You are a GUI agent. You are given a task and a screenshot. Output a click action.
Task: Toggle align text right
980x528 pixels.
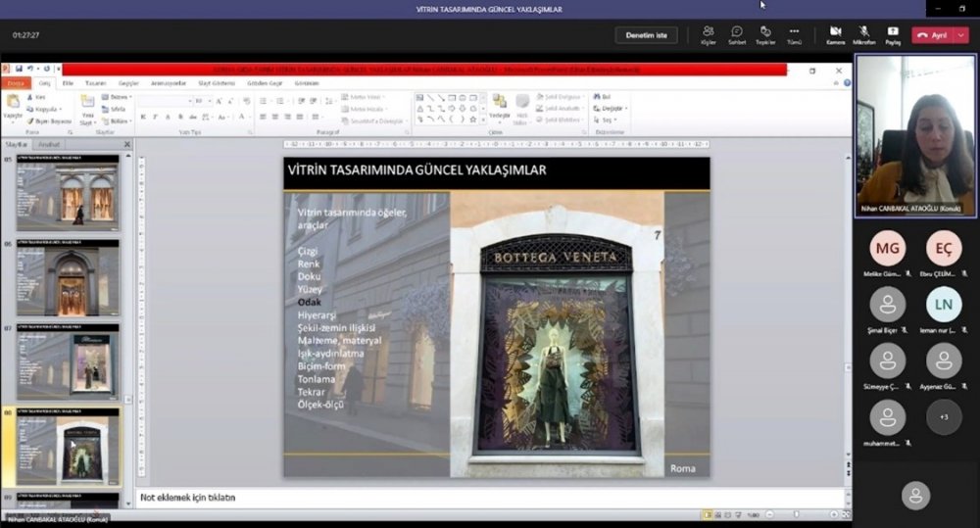tap(287, 117)
